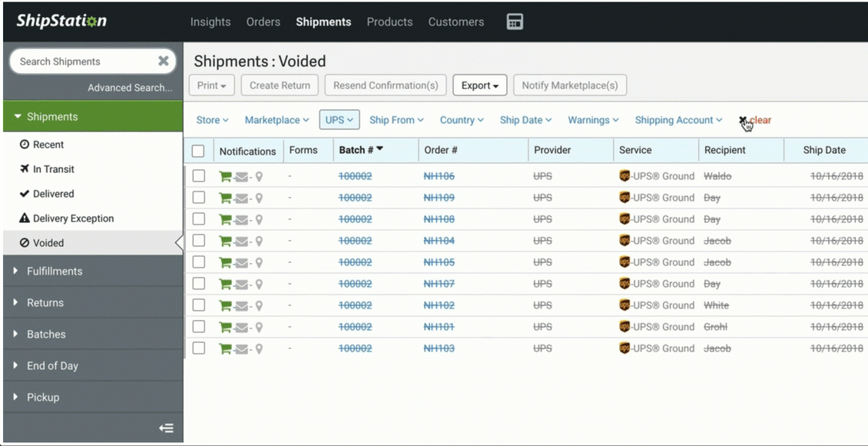Open the Products navigation tab
The height and width of the screenshot is (446, 868).
(x=389, y=22)
